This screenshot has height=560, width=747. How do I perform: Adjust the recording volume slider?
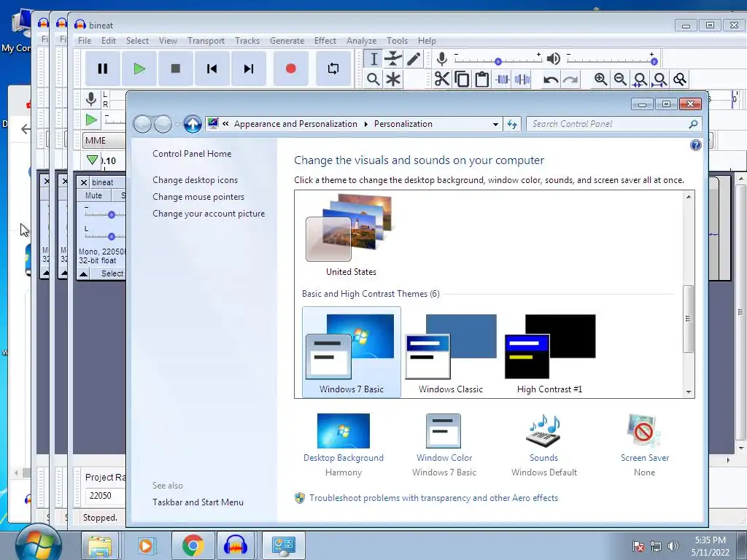pyautogui.click(x=498, y=61)
